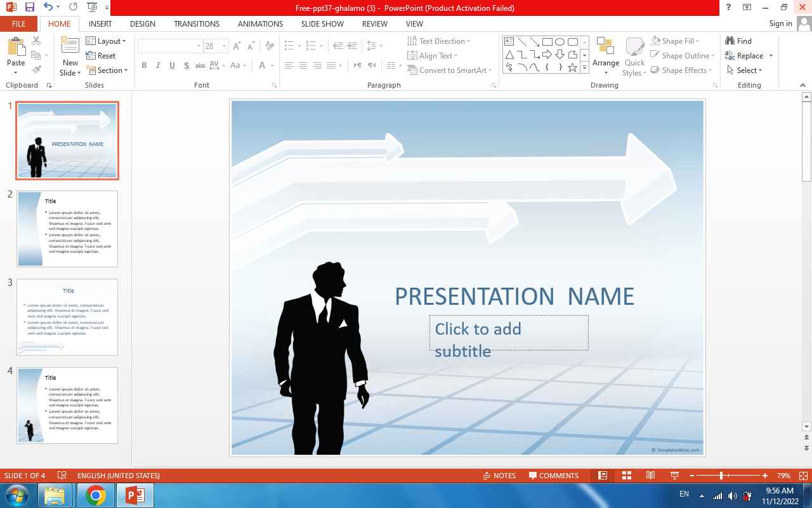Switch to the Animations tab
The height and width of the screenshot is (508, 812).
(x=260, y=23)
